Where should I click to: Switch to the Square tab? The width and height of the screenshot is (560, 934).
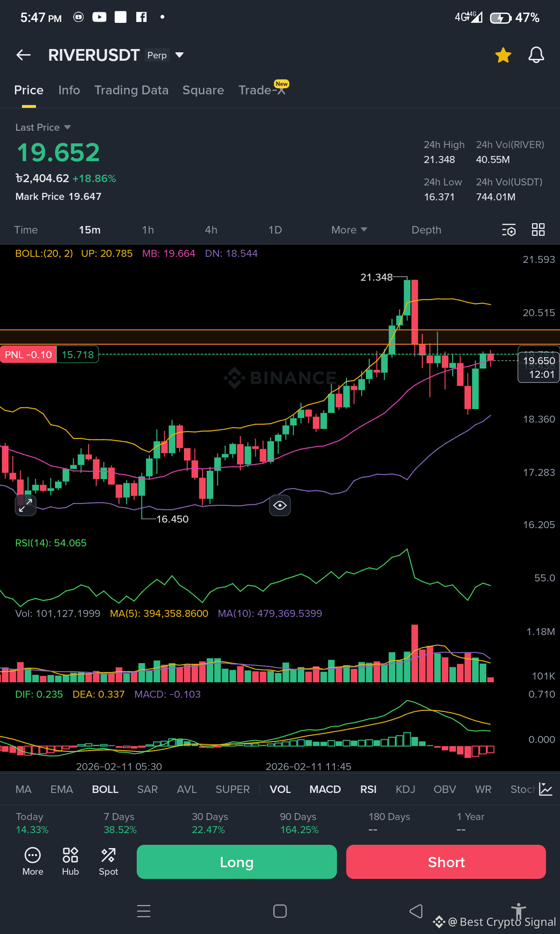click(203, 90)
